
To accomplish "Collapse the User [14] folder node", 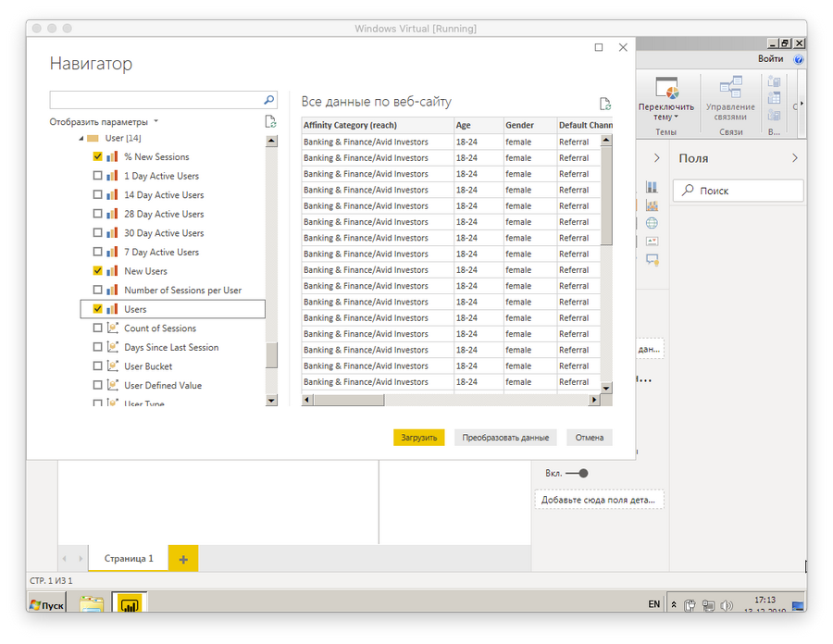I will 81,139.
